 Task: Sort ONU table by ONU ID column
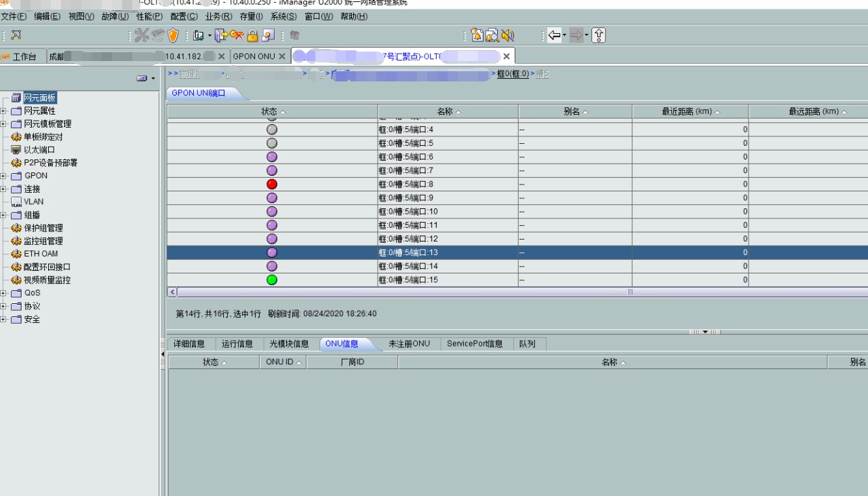click(x=283, y=362)
